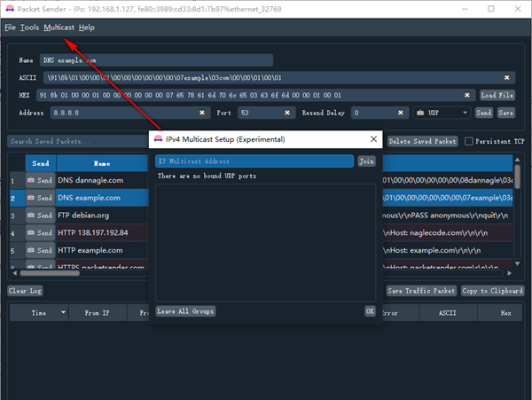
Task: Open the UDP protocol dropdown
Action: [442, 113]
